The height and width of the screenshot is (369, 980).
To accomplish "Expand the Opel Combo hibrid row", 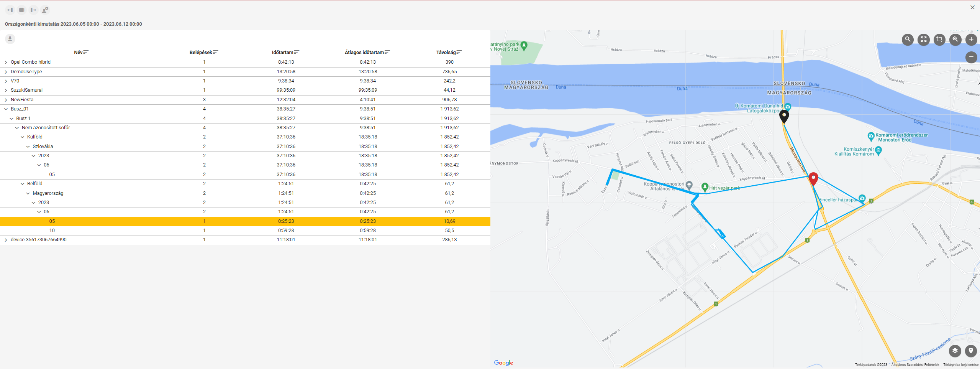I will 6,62.
